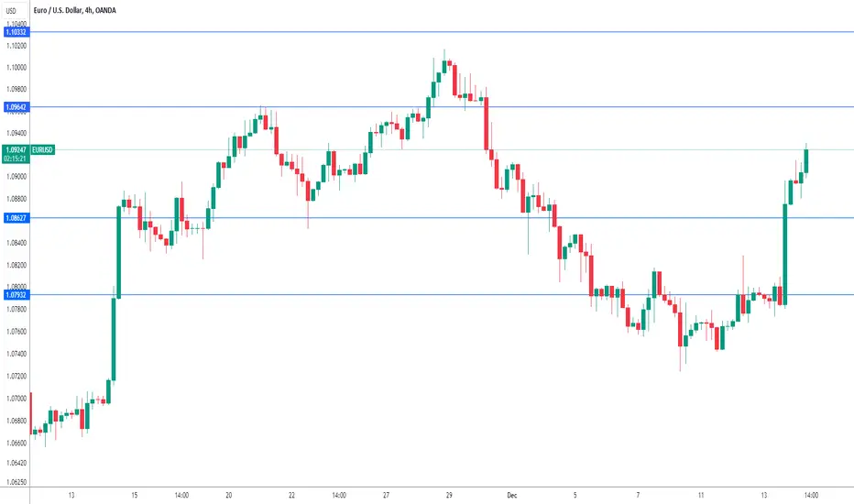Click the 20 date label on time axis

229,495
